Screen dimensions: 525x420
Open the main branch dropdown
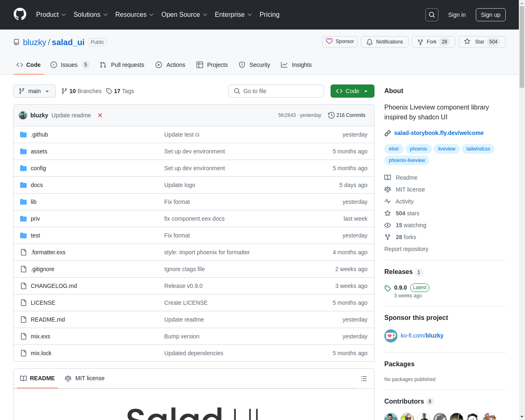(x=34, y=91)
